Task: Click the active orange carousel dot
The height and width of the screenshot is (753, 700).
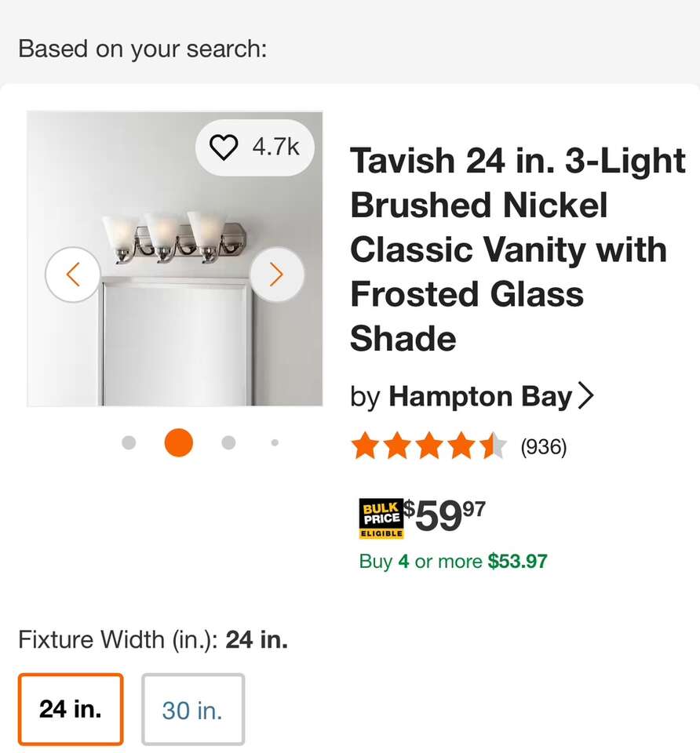Action: point(179,443)
